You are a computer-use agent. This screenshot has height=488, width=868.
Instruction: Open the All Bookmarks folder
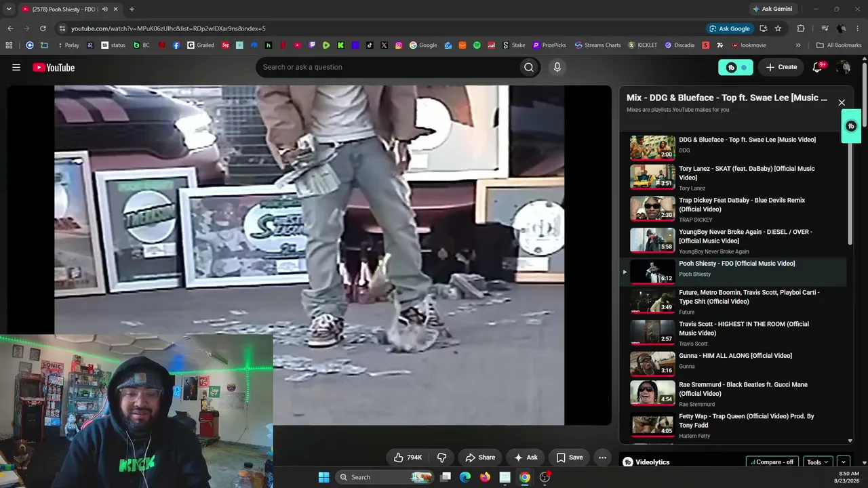pyautogui.click(x=839, y=45)
